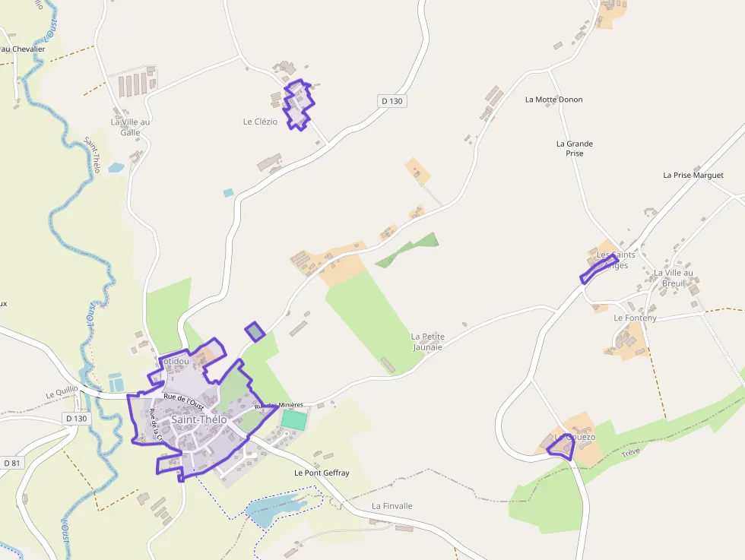Click the small purple square north of Saint-Thélo
The image size is (745, 560).
pos(255,331)
